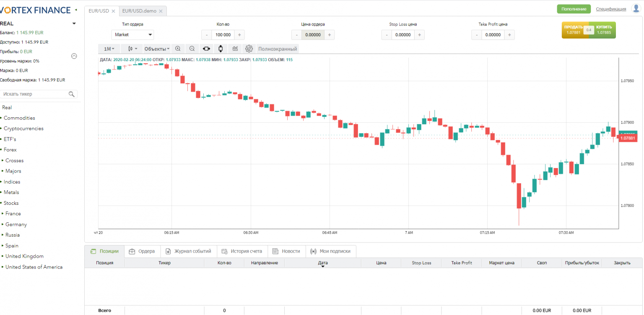Open the Спецификация link

click(611, 9)
